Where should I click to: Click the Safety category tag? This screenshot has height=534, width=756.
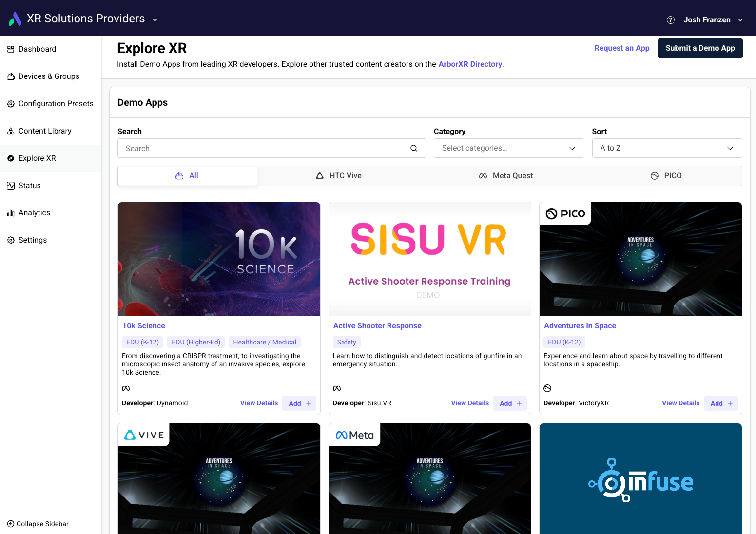(x=347, y=343)
